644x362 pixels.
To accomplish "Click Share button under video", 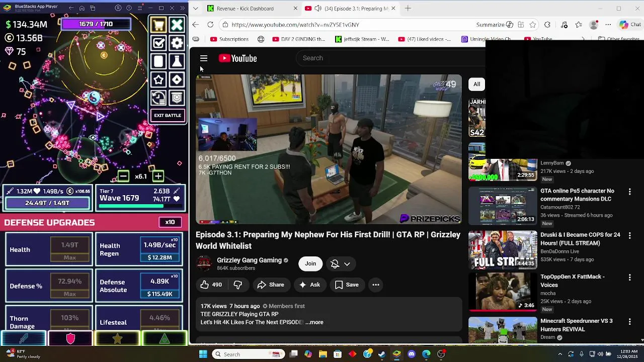I will [x=271, y=285].
